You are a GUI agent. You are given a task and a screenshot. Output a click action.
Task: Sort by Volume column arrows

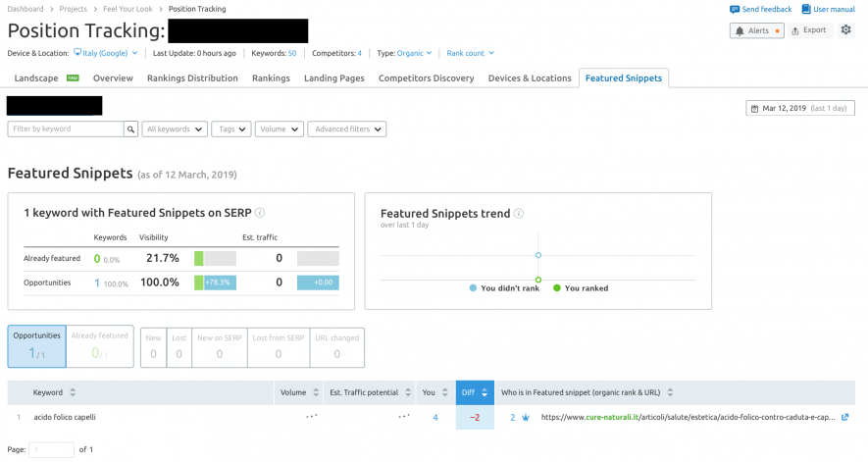(x=316, y=392)
